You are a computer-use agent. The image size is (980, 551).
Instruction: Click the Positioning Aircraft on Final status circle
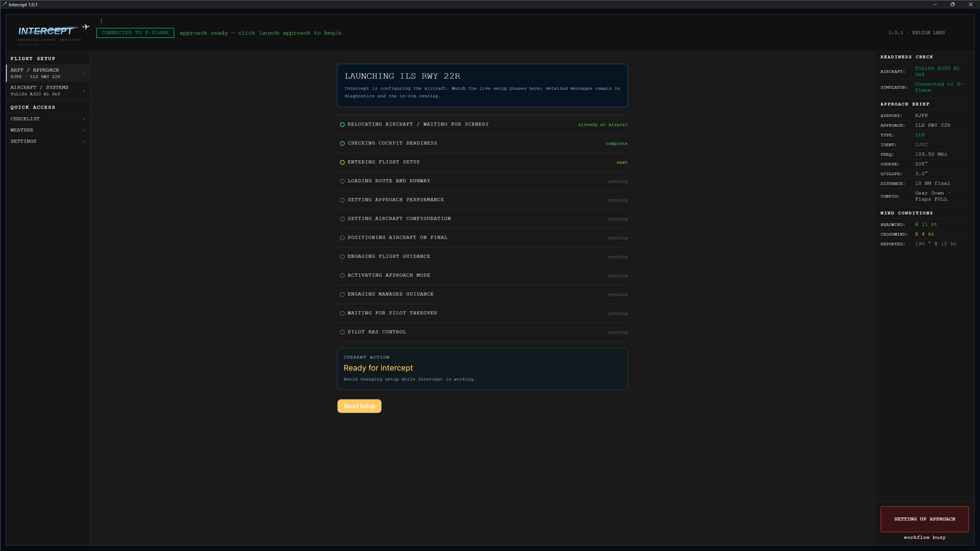tap(342, 238)
